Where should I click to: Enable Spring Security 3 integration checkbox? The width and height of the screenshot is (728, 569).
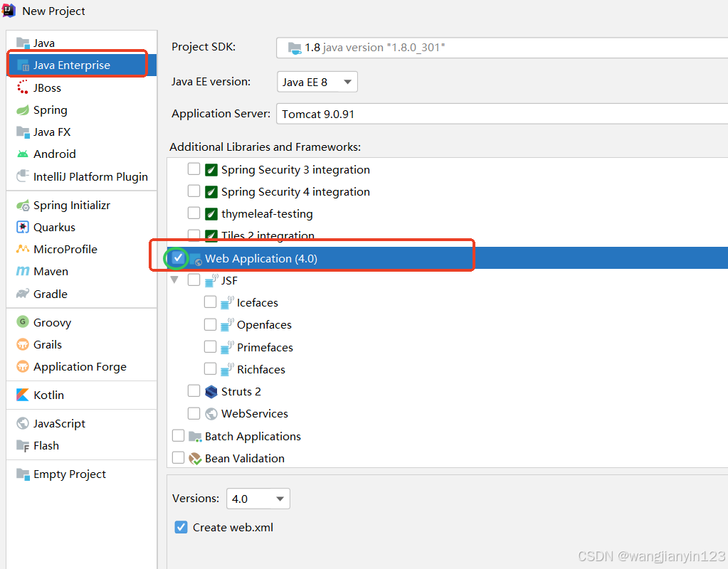(194, 169)
